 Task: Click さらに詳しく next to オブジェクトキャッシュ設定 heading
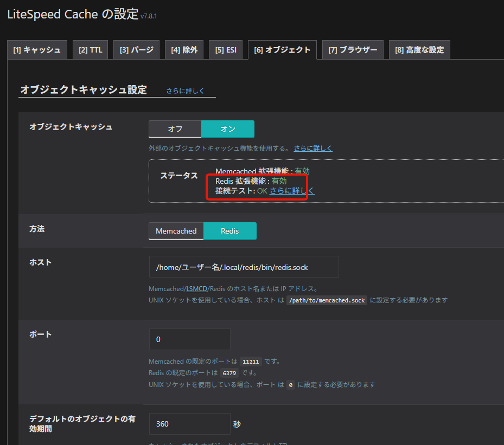point(185,91)
